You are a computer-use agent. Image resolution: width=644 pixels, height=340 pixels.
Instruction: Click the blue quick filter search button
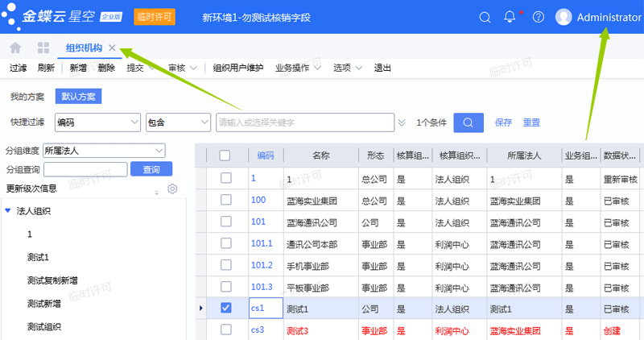pos(469,122)
